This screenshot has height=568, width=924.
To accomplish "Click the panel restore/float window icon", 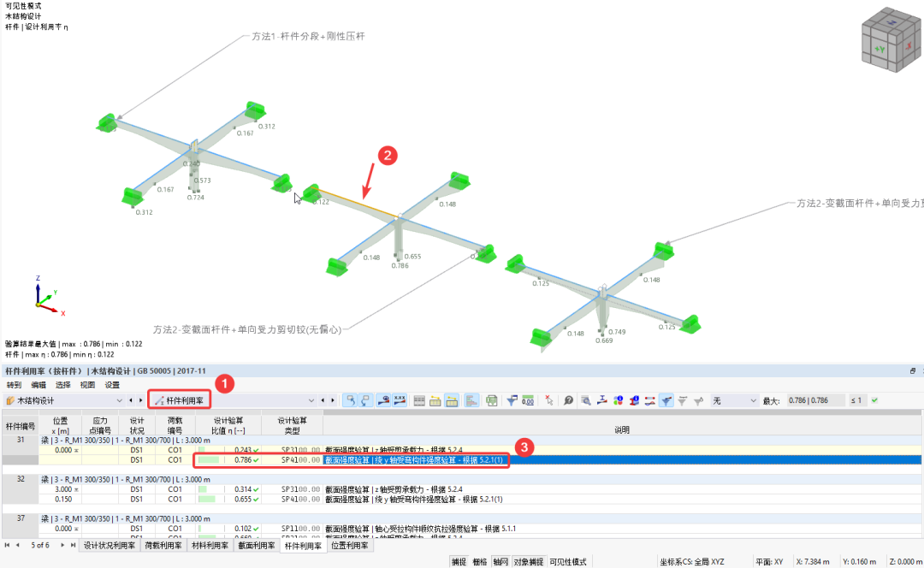I will click(x=912, y=370).
